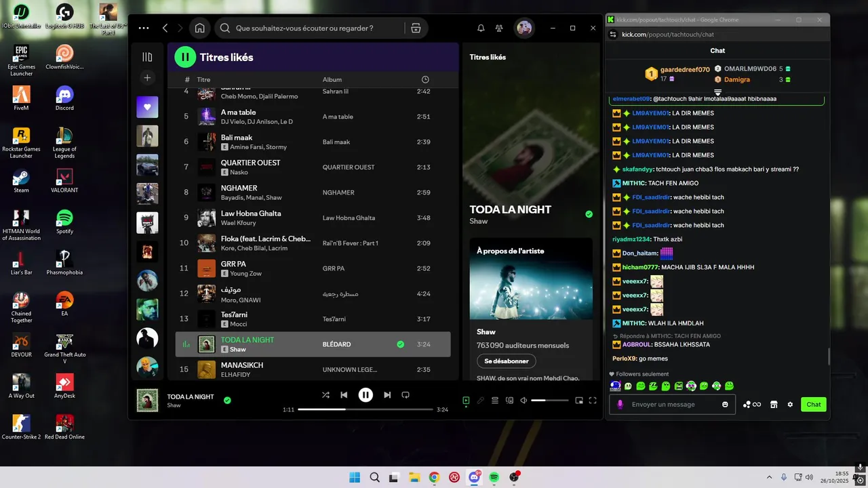Toggle liked checkmark in bottom player bar
Viewport: 868px width, 488px height.
point(227,400)
